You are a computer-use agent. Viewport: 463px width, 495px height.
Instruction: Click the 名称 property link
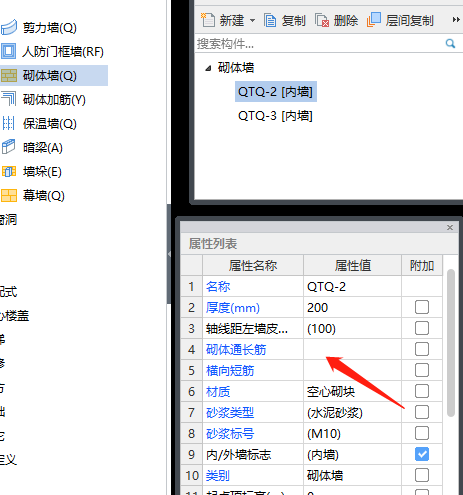(x=218, y=287)
